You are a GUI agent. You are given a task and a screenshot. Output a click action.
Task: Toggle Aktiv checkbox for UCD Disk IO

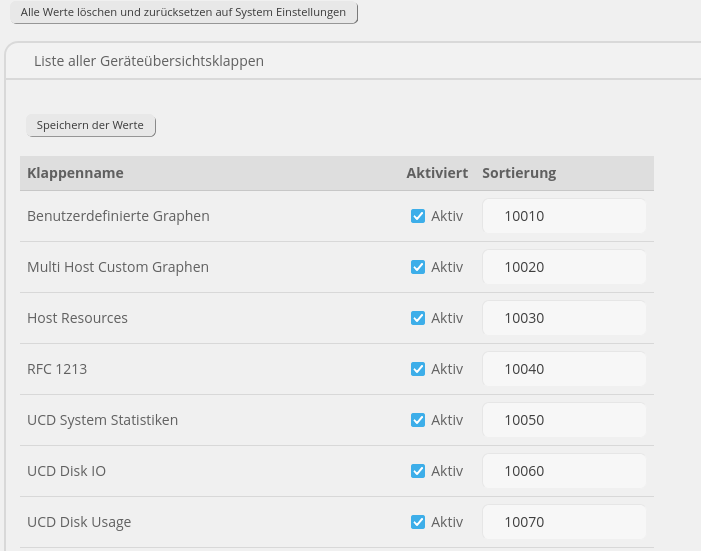pos(418,471)
